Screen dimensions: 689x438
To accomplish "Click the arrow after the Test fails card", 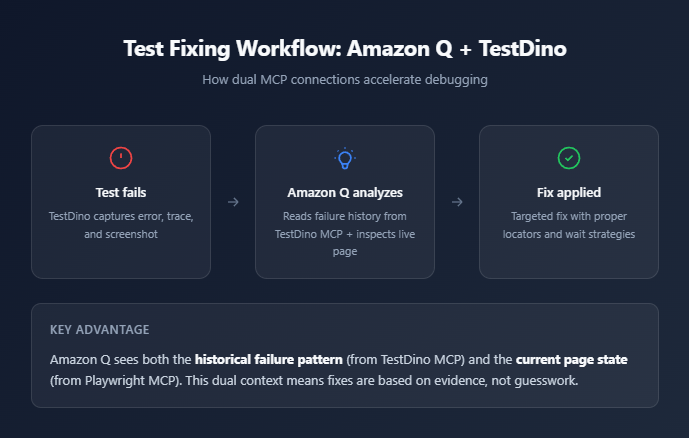I will click(233, 202).
